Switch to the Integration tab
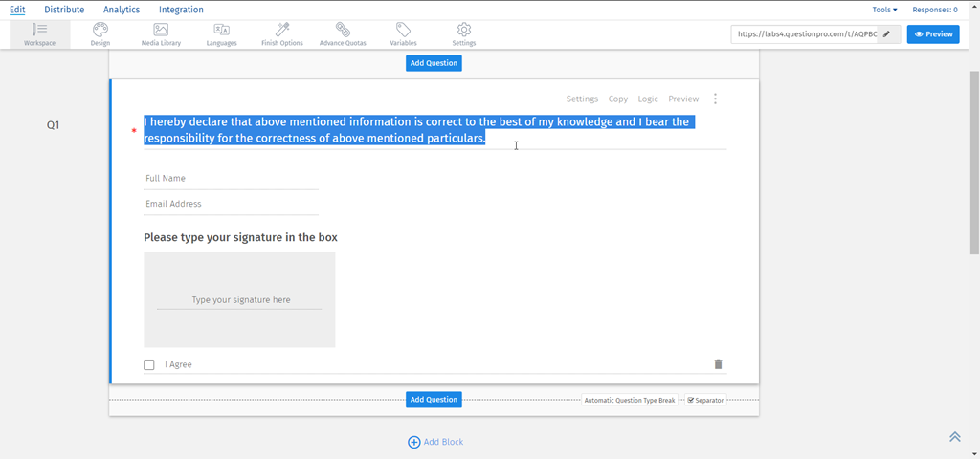This screenshot has width=980, height=460. coord(181,10)
